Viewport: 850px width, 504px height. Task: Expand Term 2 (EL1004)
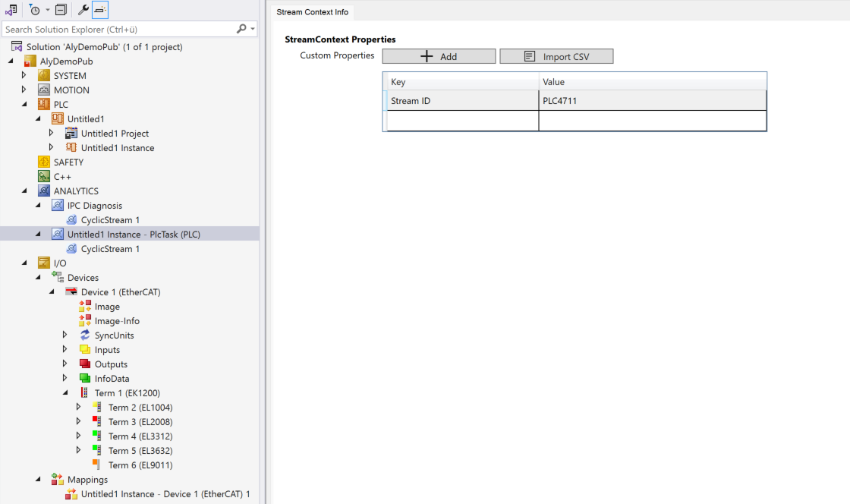77,407
